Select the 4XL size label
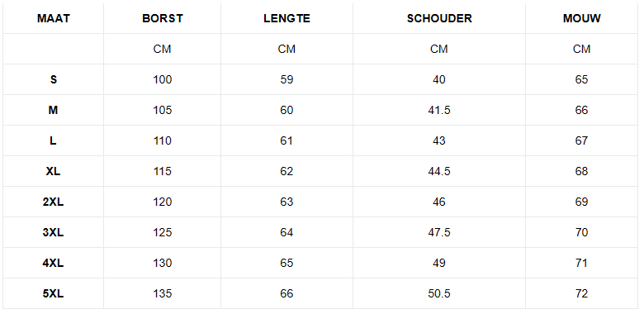The width and height of the screenshot is (644, 314). click(x=54, y=263)
